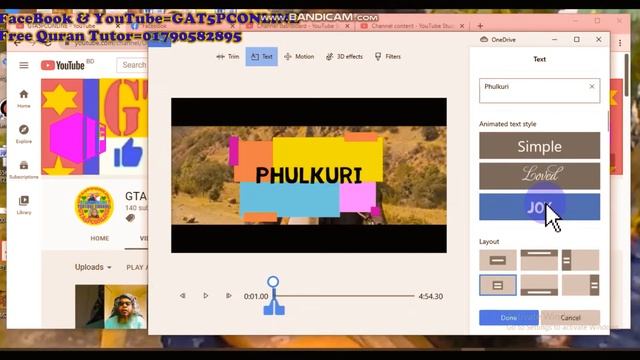The height and width of the screenshot is (360, 640).
Task: Open the channel HOME tab on YouTube
Action: pyautogui.click(x=100, y=238)
